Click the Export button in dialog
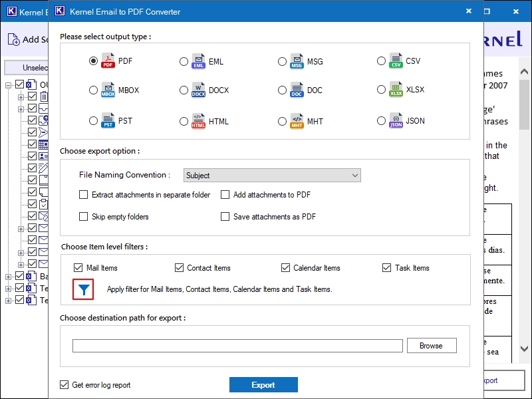This screenshot has height=399, width=532. tap(263, 385)
